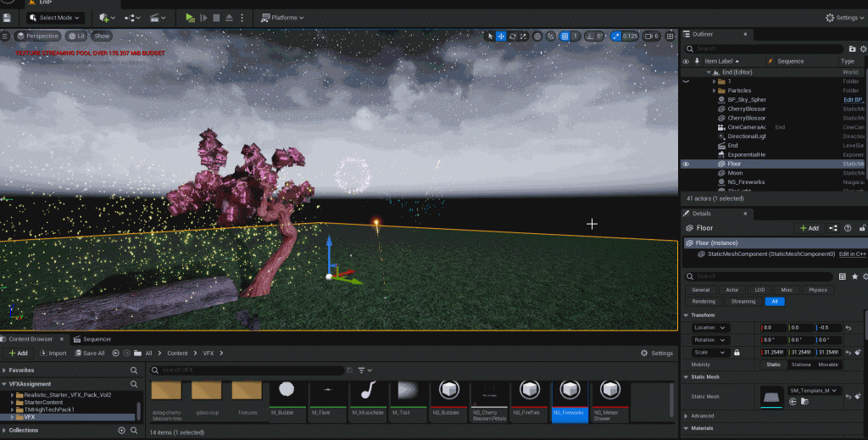This screenshot has height=440, width=868.
Task: Click add collection plus icon
Action: [x=121, y=430]
